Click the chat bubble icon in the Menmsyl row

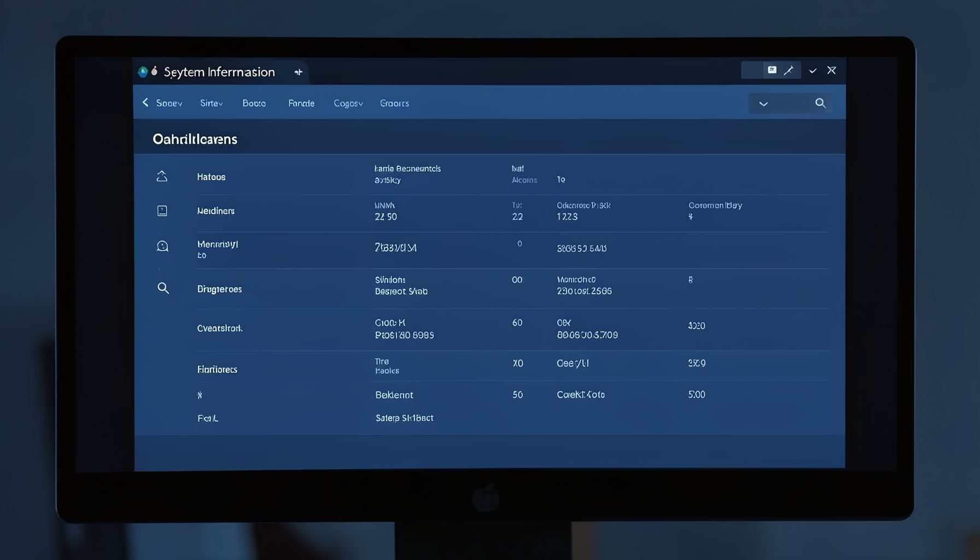[162, 246]
